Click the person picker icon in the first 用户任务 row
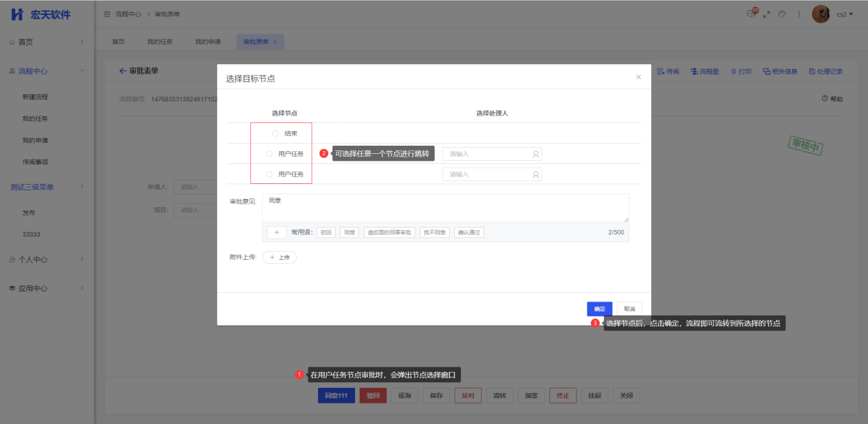This screenshot has width=868, height=424. (536, 155)
